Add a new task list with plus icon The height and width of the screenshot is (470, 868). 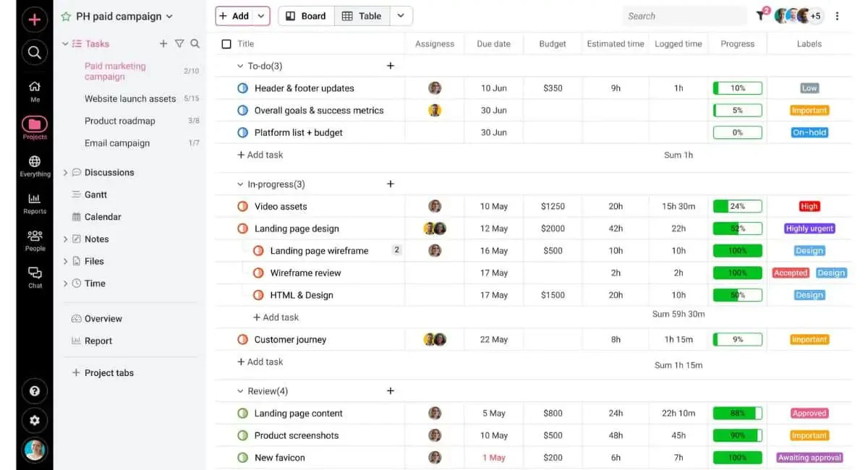coord(163,43)
